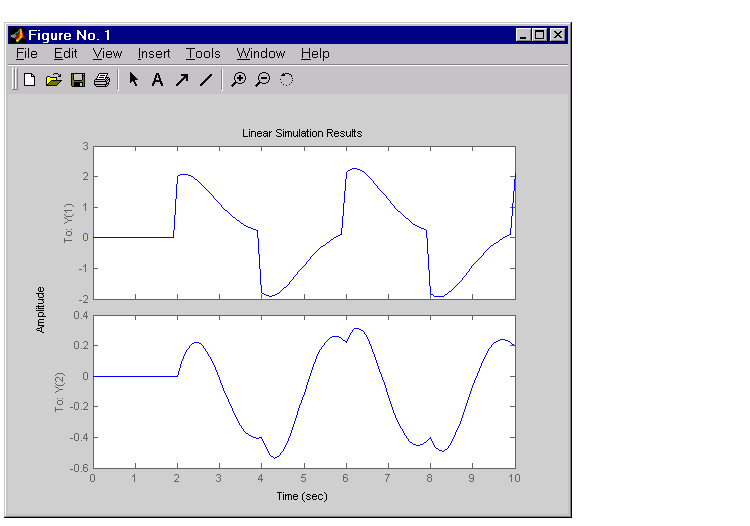The width and height of the screenshot is (750, 526).
Task: Toggle the Zoom Out magnifier tool
Action: click(x=262, y=80)
